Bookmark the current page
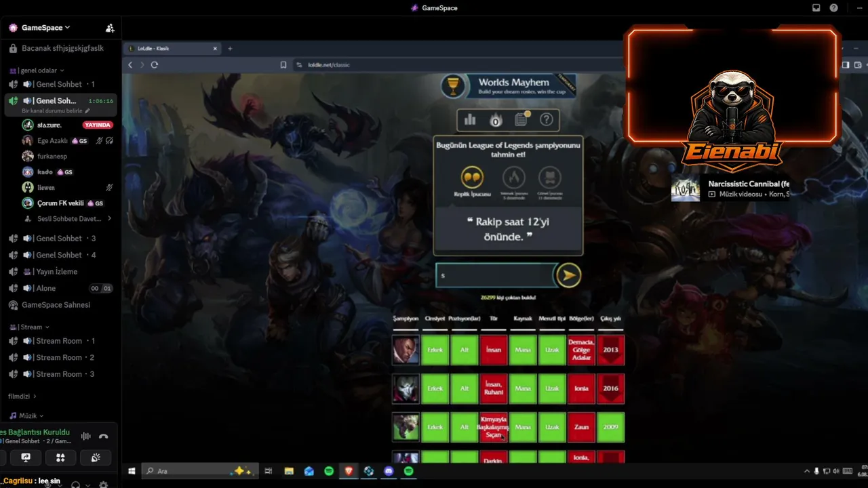The image size is (868, 488). (283, 65)
